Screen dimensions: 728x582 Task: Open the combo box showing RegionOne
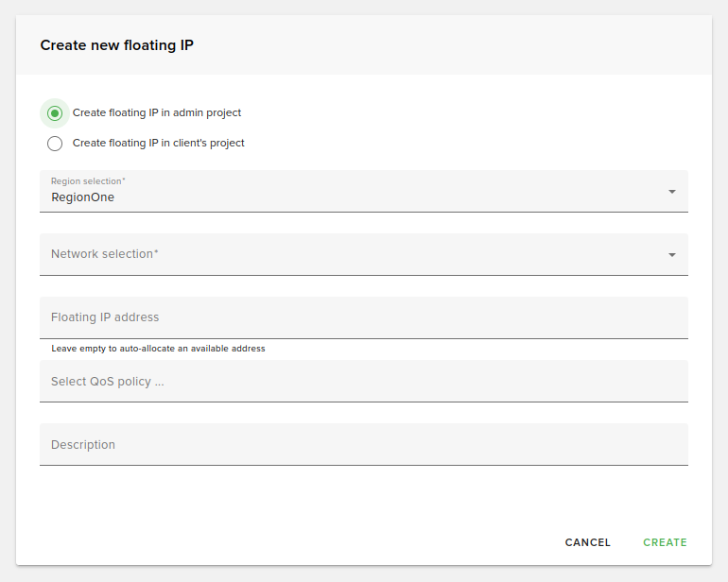pos(363,192)
